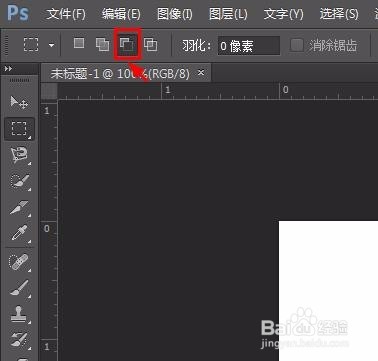Select the Polygonal Lasso tool
This screenshot has height=361, width=378.
point(19,154)
